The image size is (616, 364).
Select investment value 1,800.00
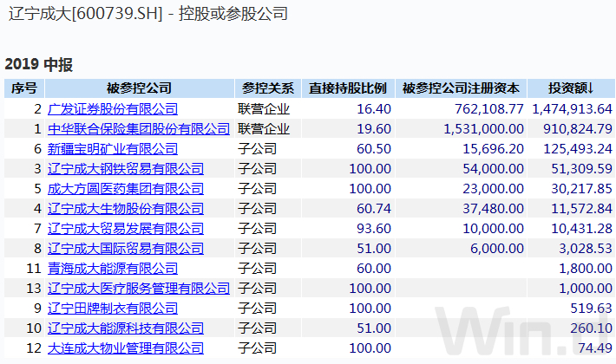(586, 269)
